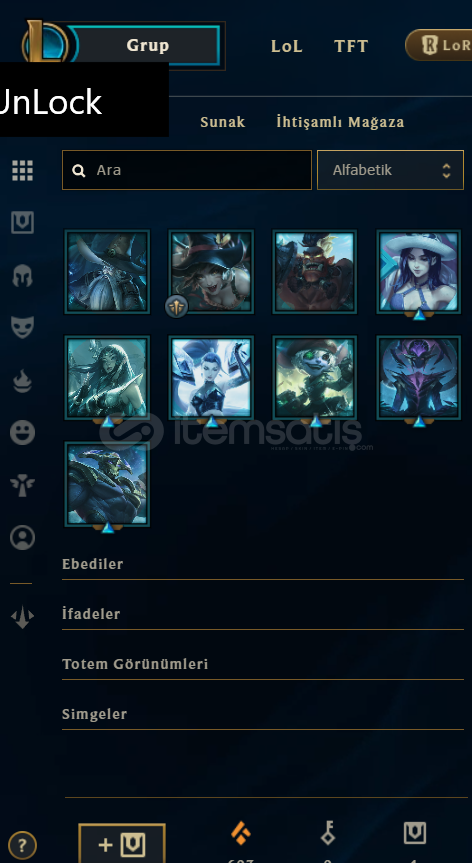Select the ward totem category icon
Screen dimensions: 472x863
[23, 485]
